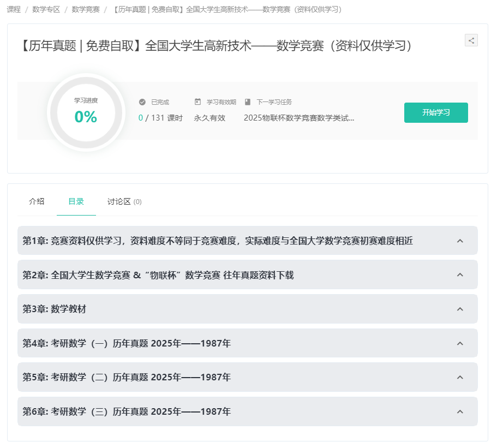Click the 学习进度 0% progress circle
Image resolution: width=503 pixels, height=448 pixels.
pos(86,112)
